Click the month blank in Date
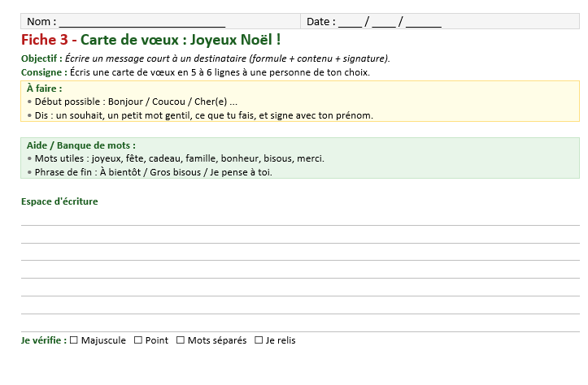The width and height of the screenshot is (588, 385). point(383,22)
